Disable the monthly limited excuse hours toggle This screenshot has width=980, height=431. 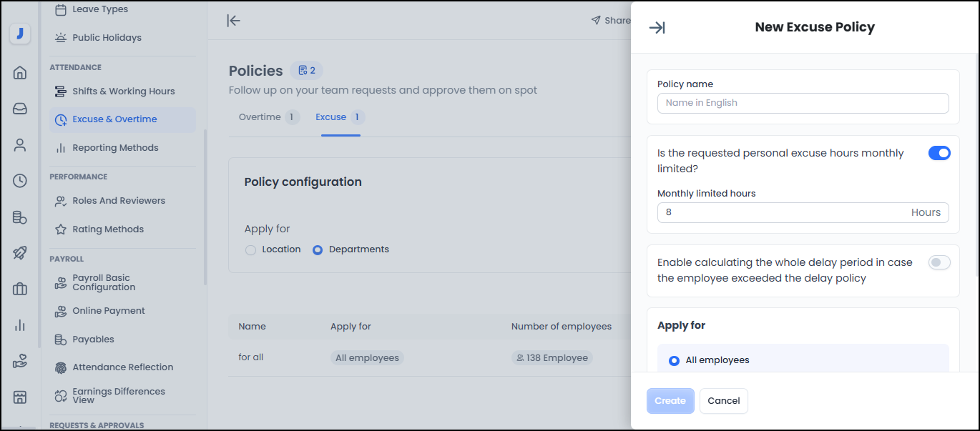coord(939,152)
